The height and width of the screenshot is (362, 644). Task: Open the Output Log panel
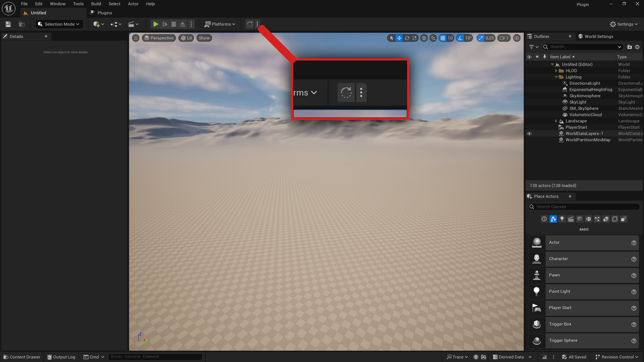pos(61,357)
